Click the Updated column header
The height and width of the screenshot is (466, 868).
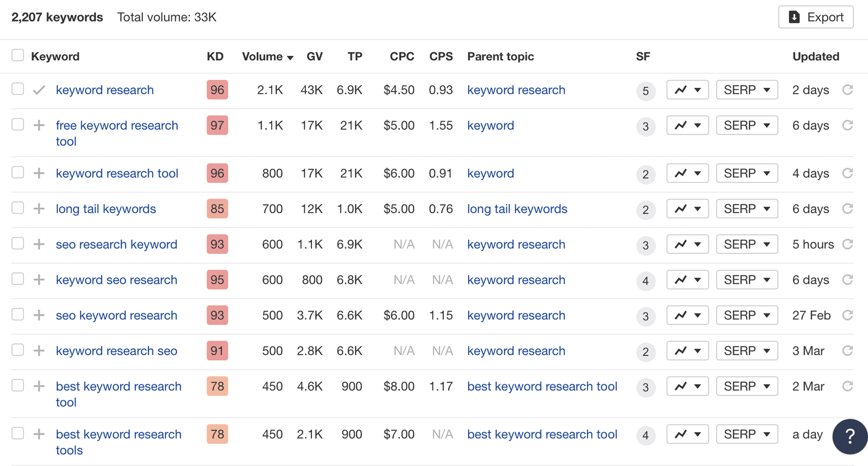tap(816, 56)
